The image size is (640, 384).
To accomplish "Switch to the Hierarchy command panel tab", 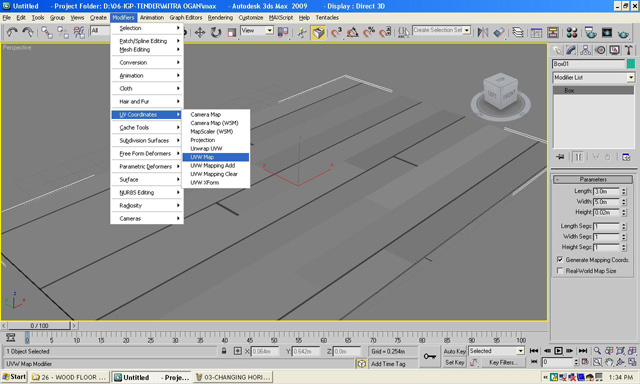I will [585, 50].
